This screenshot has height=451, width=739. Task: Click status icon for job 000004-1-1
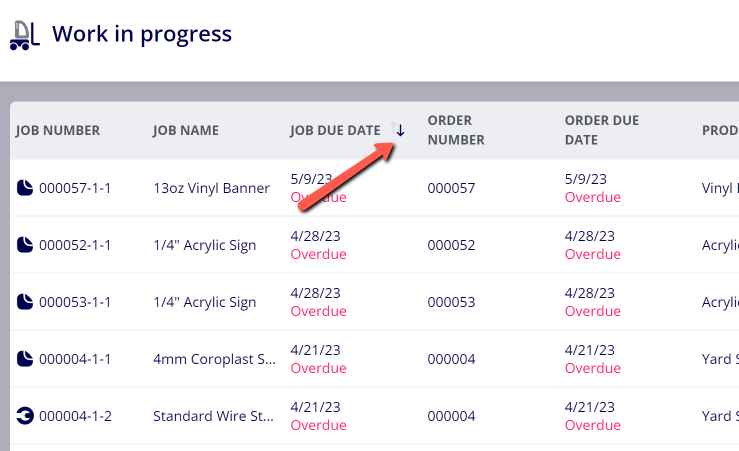25,359
